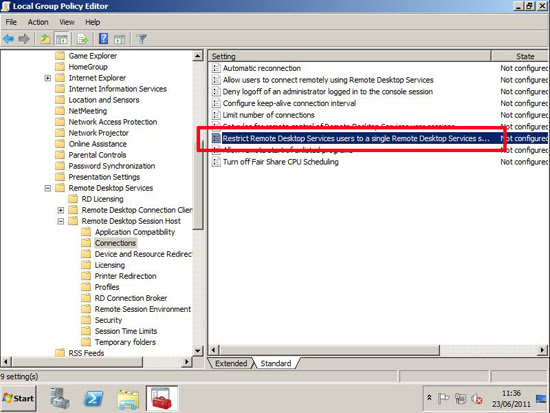Click the Back arrow toolbar icon
This screenshot has height=413, width=550.
click(x=8, y=39)
